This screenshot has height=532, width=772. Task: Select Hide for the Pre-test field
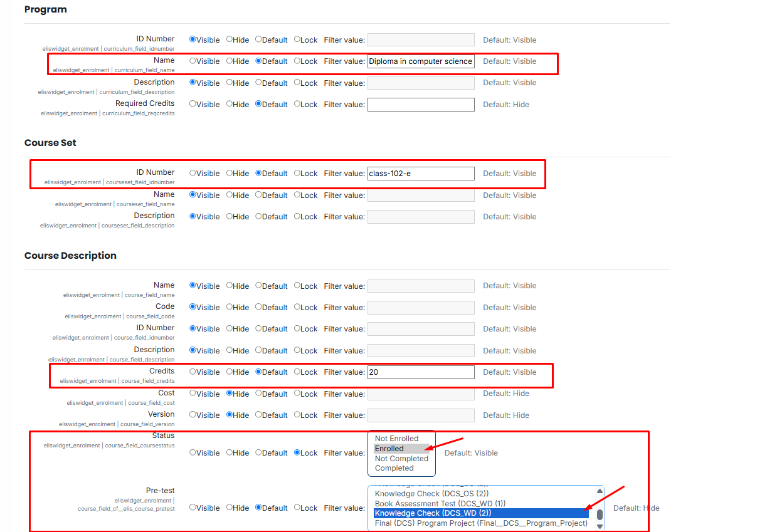230,508
